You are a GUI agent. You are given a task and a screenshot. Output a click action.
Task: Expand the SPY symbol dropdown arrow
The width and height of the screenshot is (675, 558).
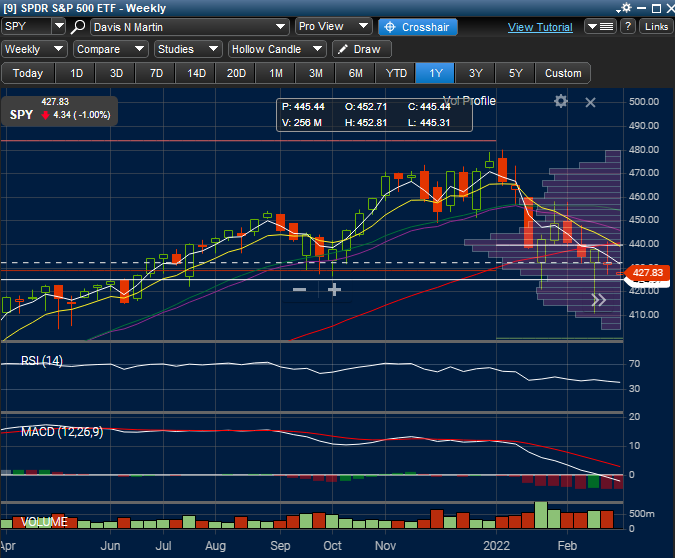point(59,26)
